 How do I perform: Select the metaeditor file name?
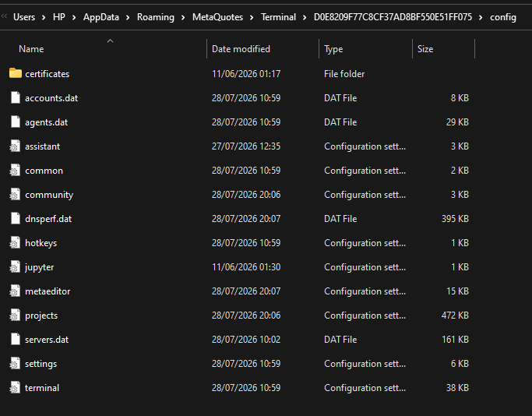point(48,291)
